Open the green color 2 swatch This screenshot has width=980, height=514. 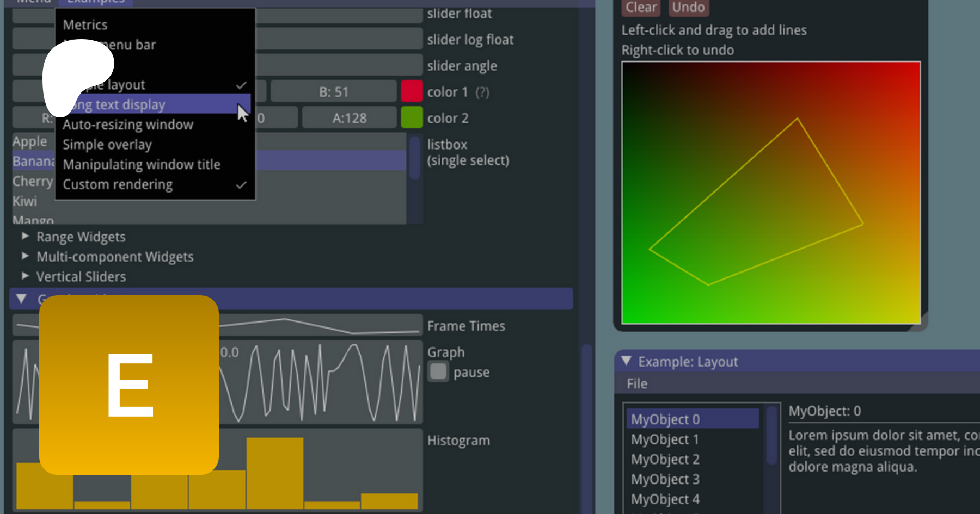(x=412, y=117)
